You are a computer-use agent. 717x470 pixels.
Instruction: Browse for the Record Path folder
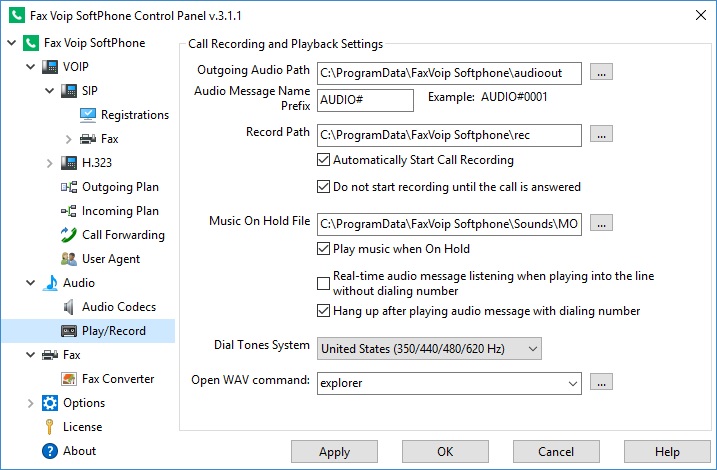click(601, 135)
